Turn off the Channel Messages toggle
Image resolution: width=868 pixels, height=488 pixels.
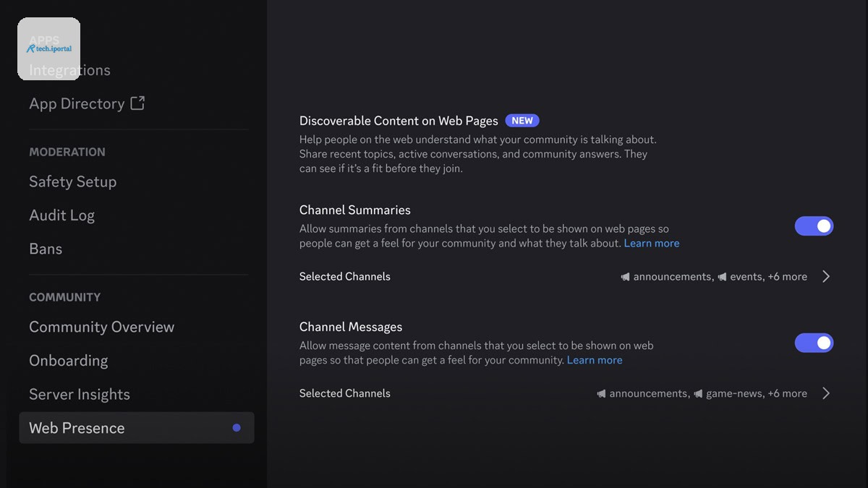coord(814,343)
